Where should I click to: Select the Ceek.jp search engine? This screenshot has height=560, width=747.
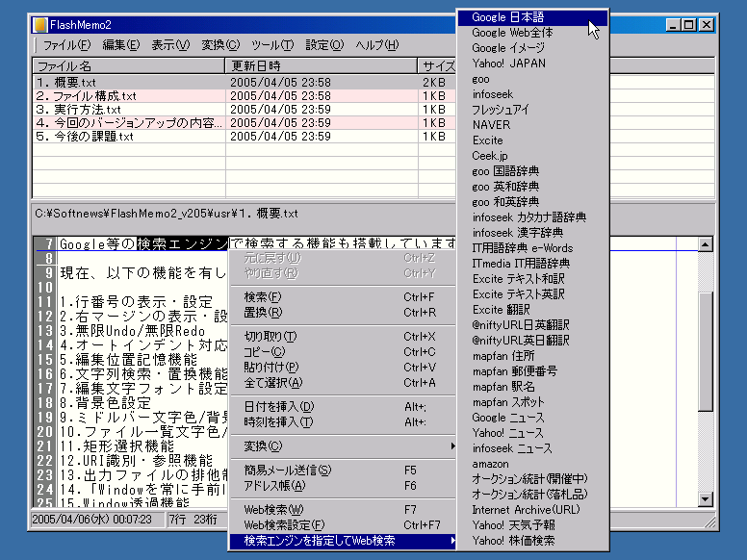[x=532, y=156]
